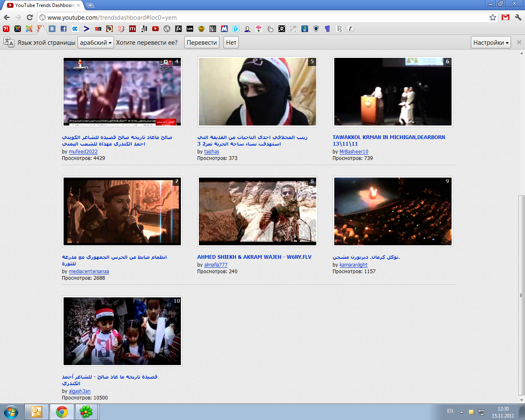
Task: Close the translation bar with X
Action: tap(519, 42)
